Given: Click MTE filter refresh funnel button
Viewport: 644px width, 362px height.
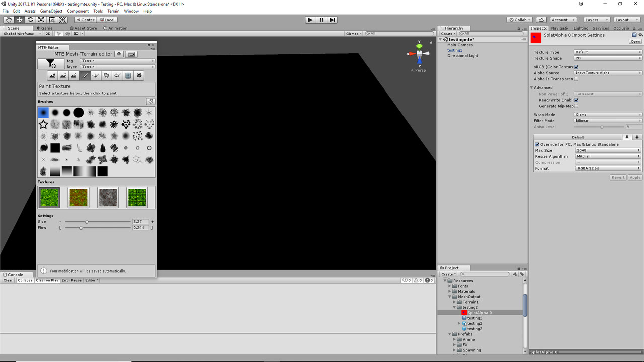Looking at the screenshot, I should pyautogui.click(x=51, y=64).
